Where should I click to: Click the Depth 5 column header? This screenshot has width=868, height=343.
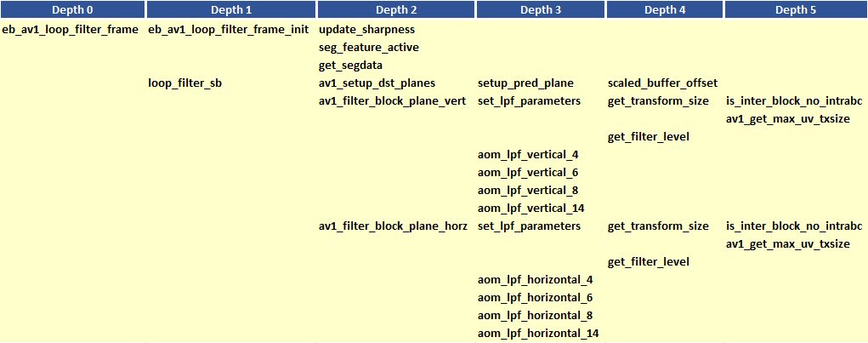(796, 9)
